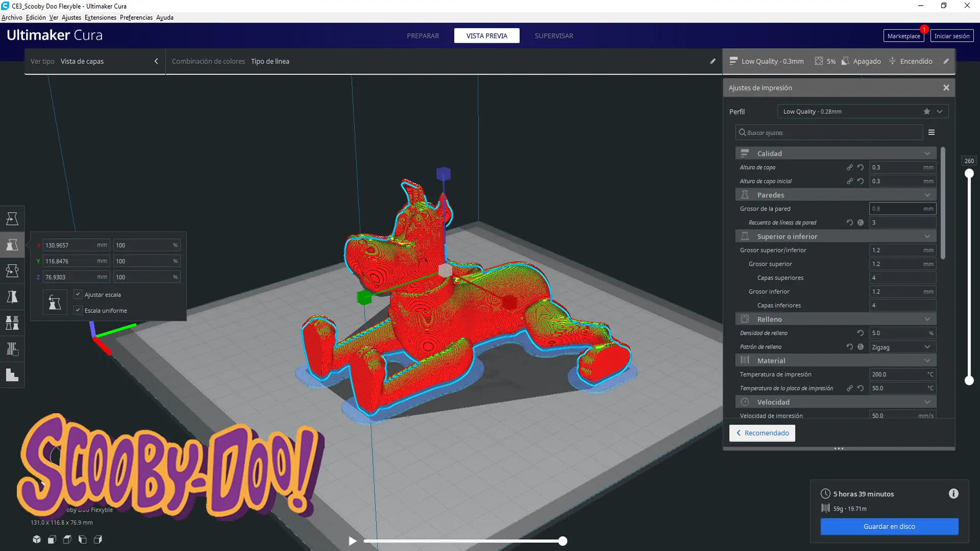Collapse the Ver tipo panel arrow
Viewport: 980px width, 551px height.
click(x=156, y=61)
